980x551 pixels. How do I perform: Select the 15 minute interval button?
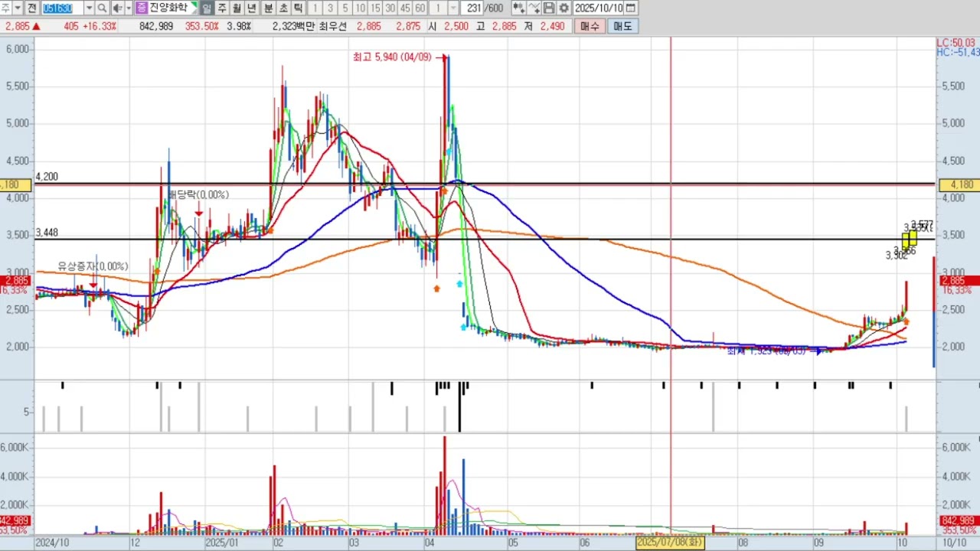pos(375,8)
